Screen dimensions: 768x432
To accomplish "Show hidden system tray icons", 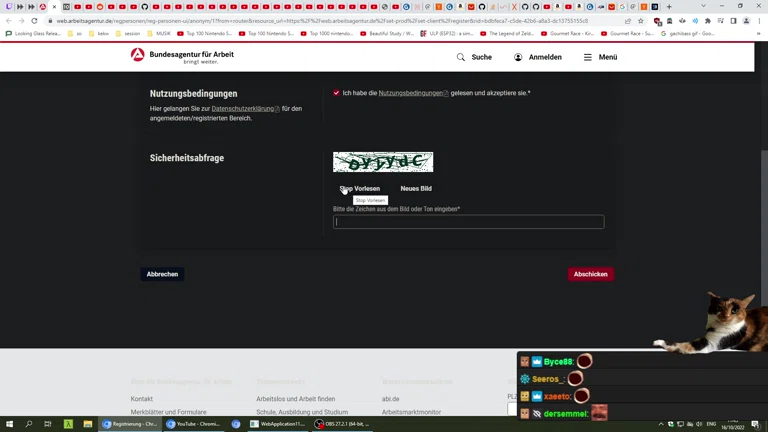I will pos(661,424).
